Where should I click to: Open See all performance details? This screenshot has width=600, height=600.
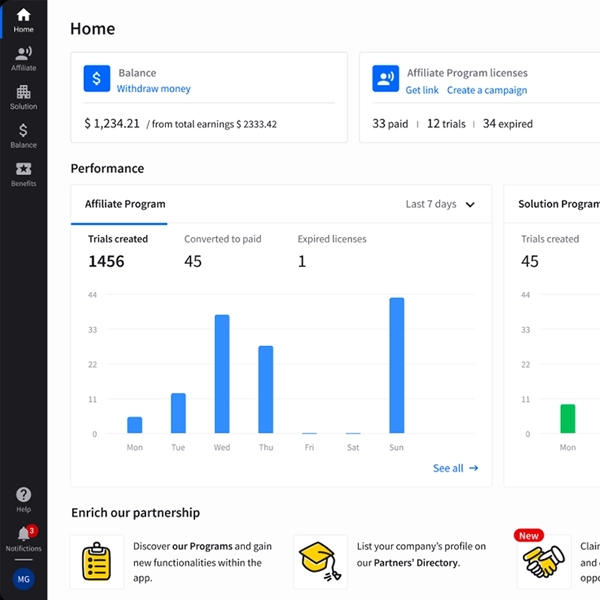455,468
